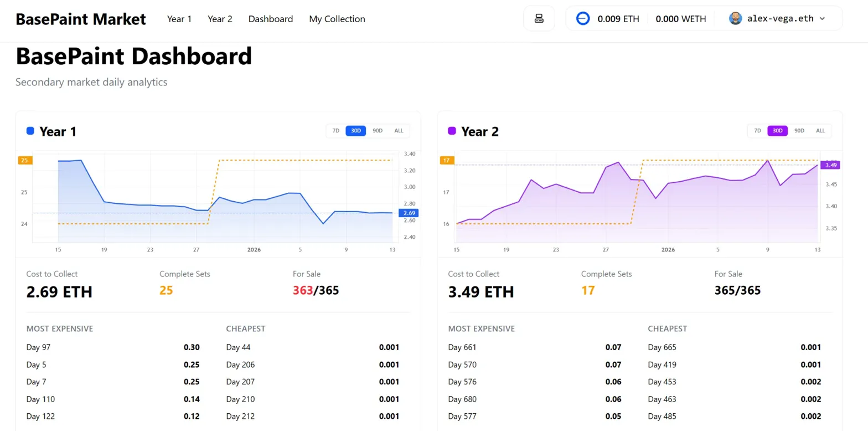Image resolution: width=868 pixels, height=431 pixels.
Task: Open Day 206 cheapest row
Action: [313, 365]
